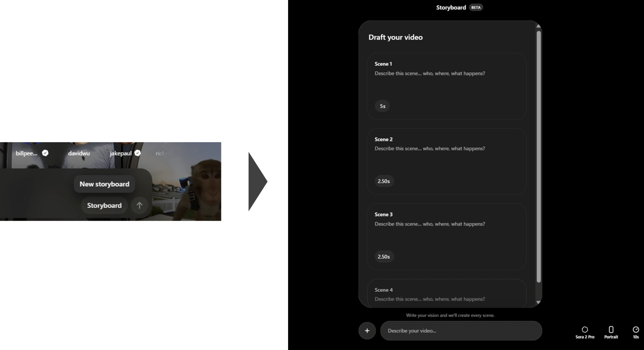Click Scene 1 5s duration chip
This screenshot has width=644, height=350.
382,106
